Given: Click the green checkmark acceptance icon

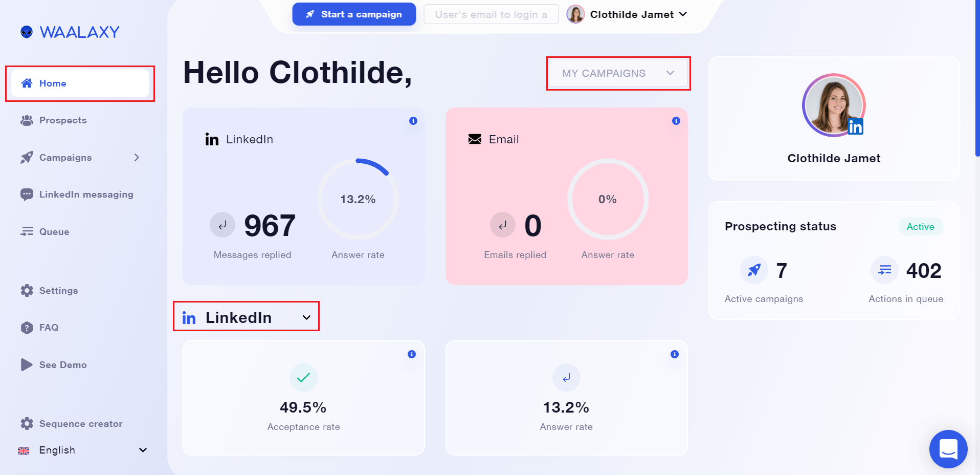Looking at the screenshot, I should (303, 378).
